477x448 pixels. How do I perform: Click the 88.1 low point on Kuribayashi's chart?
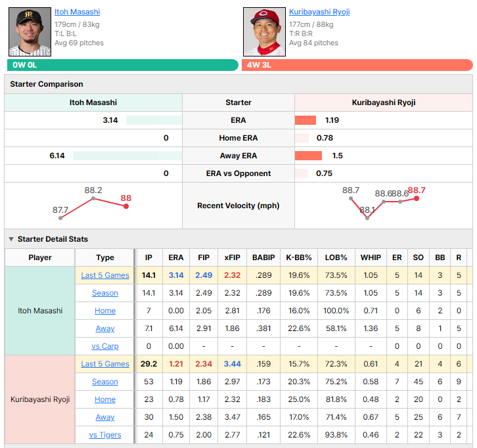pyautogui.click(x=367, y=218)
